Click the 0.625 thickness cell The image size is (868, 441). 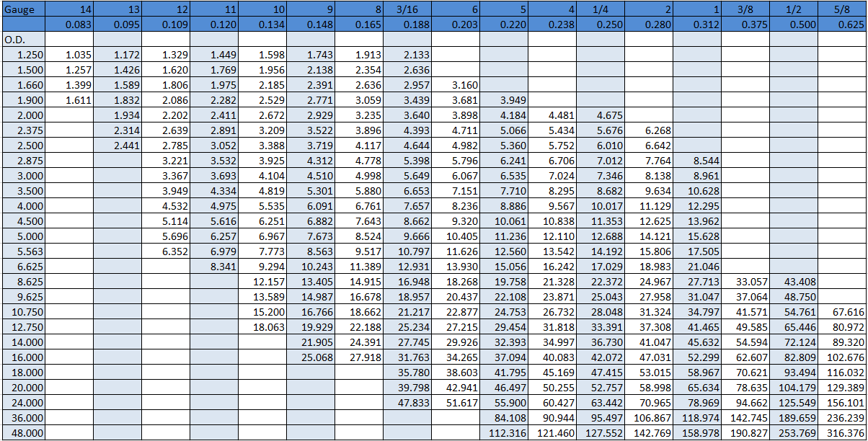tap(841, 24)
